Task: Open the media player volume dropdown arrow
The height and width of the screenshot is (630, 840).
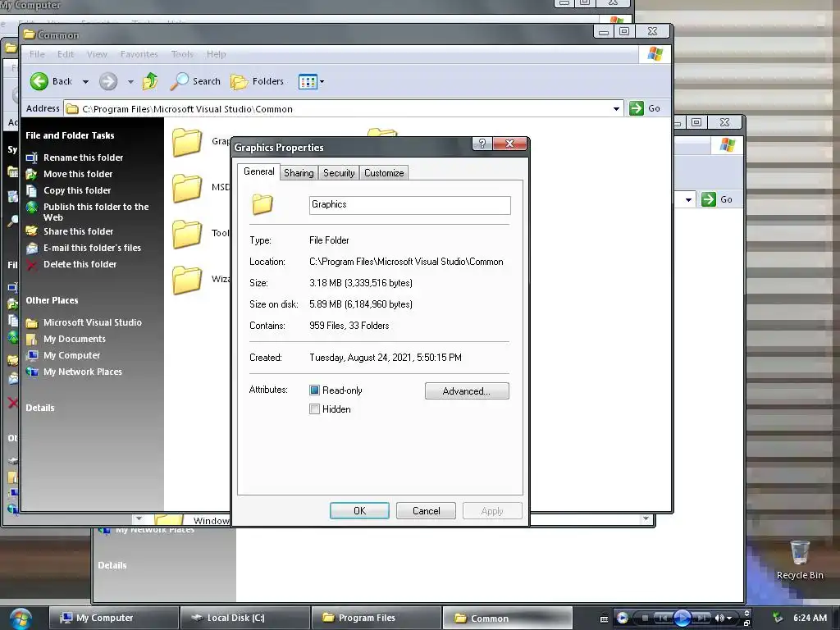Action: click(x=729, y=619)
